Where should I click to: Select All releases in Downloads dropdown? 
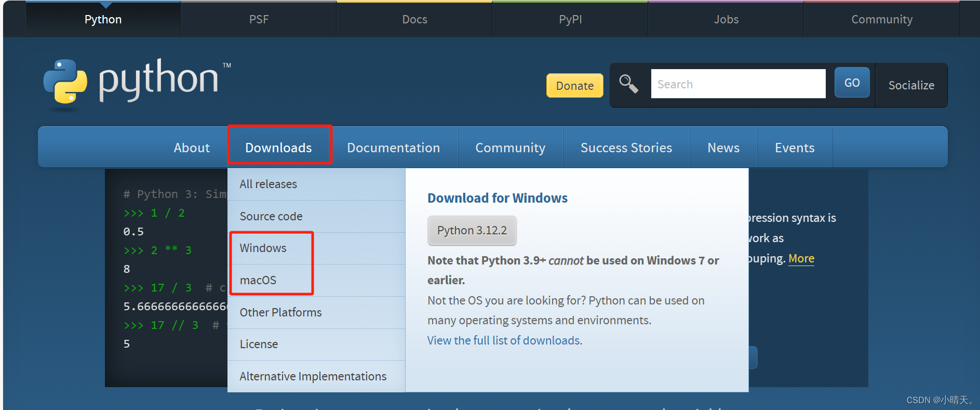click(x=316, y=184)
